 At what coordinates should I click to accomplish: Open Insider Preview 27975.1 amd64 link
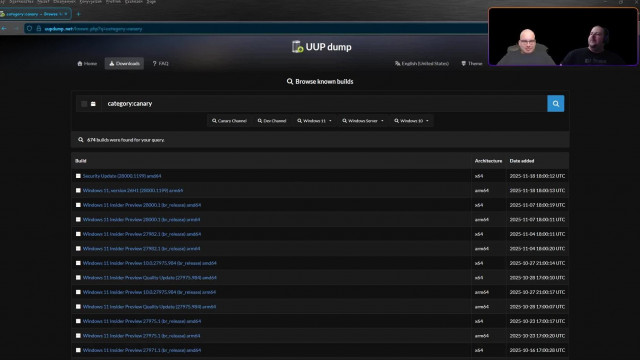click(x=142, y=321)
